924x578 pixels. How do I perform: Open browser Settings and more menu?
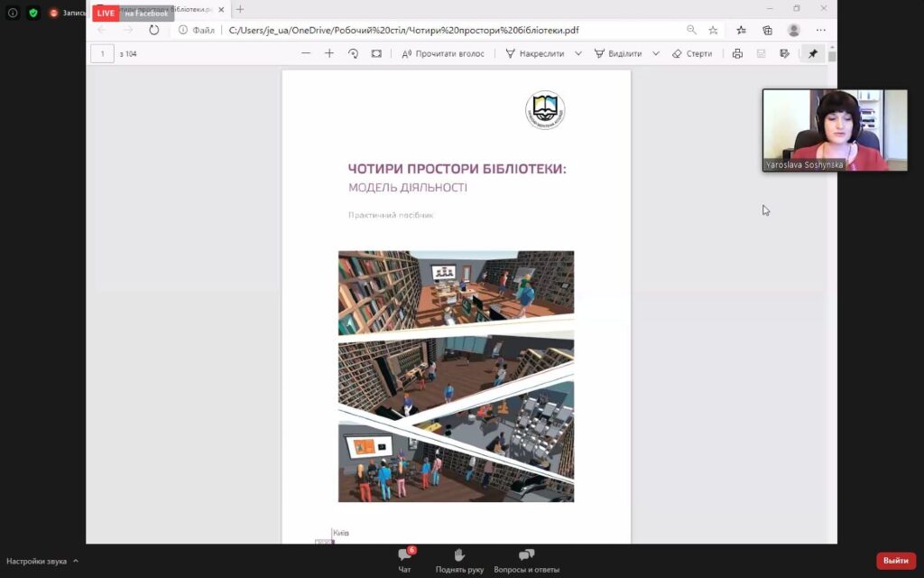pyautogui.click(x=820, y=30)
